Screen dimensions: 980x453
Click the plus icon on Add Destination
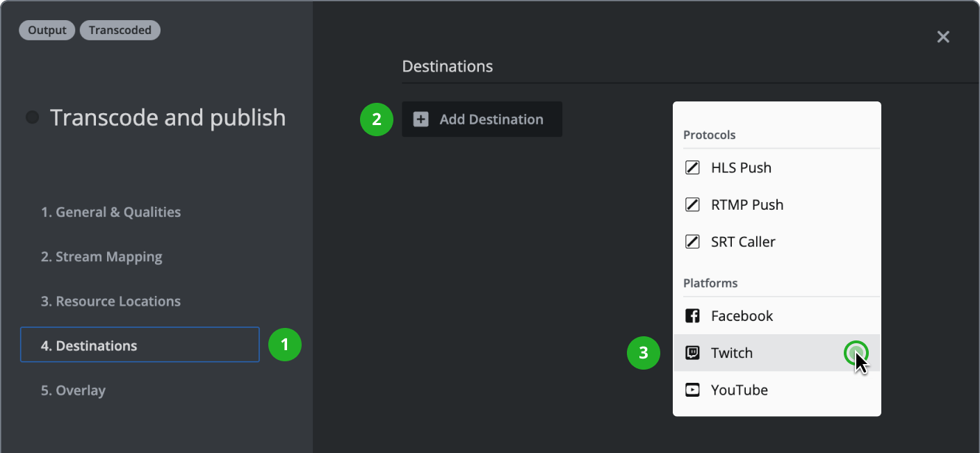[420, 120]
